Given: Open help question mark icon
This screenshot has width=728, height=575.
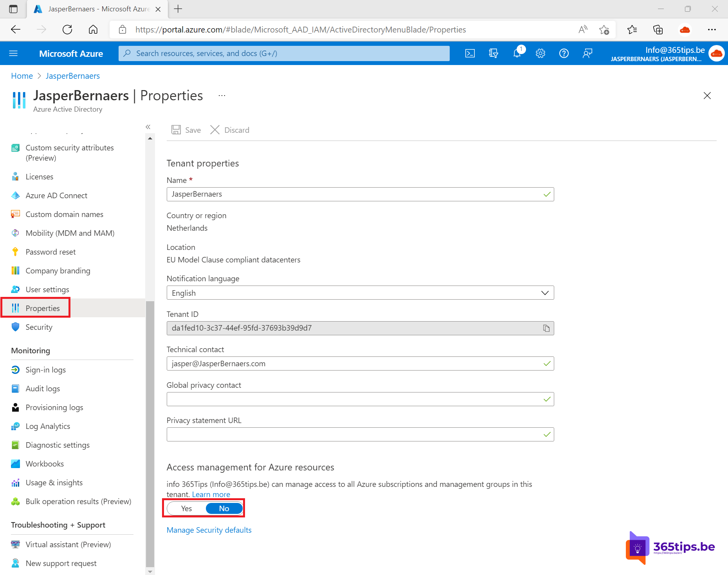Looking at the screenshot, I should click(x=564, y=53).
